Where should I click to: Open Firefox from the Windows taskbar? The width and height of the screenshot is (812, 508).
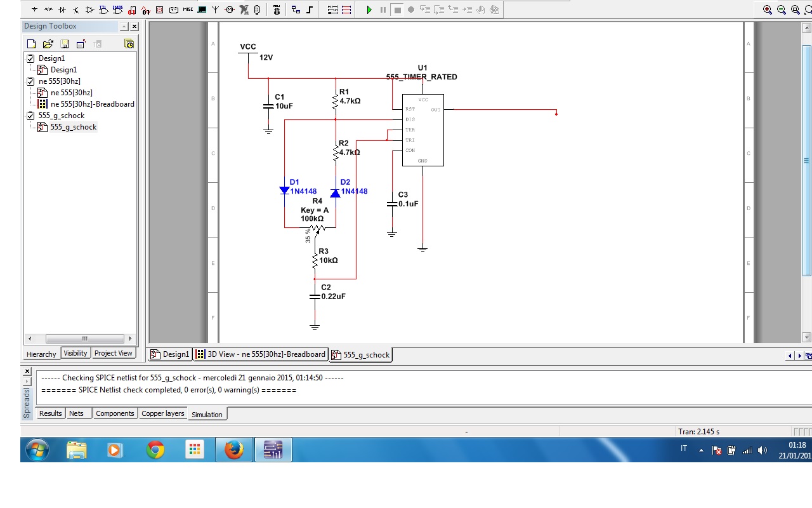(233, 450)
